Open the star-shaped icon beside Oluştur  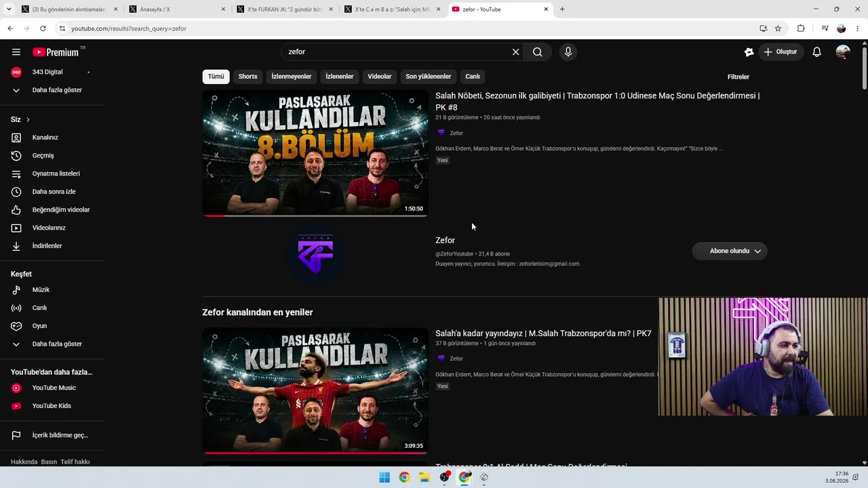coord(749,52)
